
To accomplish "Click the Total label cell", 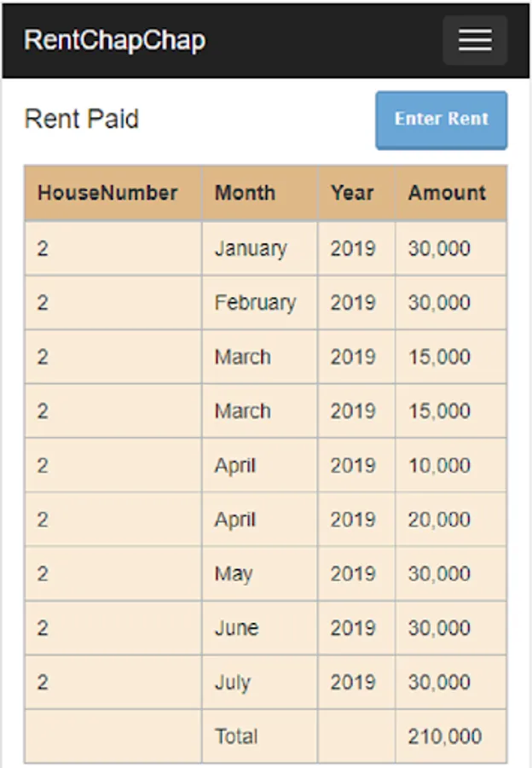I will 236,736.
